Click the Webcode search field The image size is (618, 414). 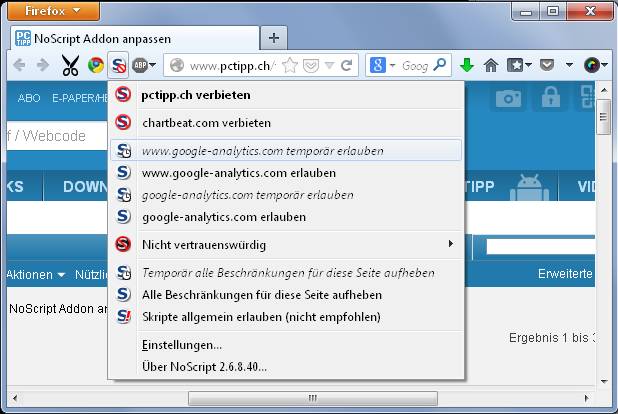pos(57,136)
